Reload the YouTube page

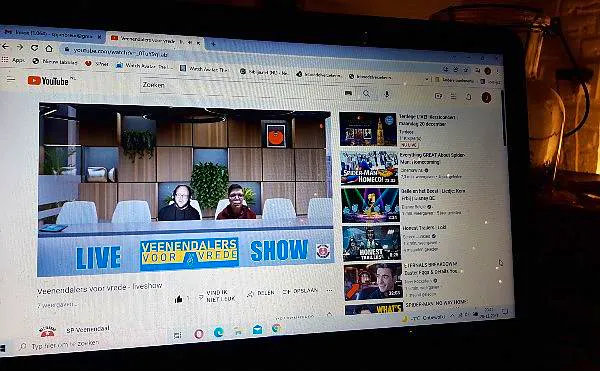click(34, 48)
